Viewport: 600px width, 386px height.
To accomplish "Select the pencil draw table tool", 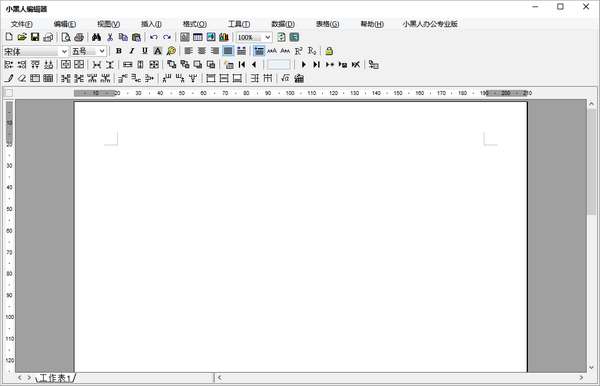I will click(9, 78).
